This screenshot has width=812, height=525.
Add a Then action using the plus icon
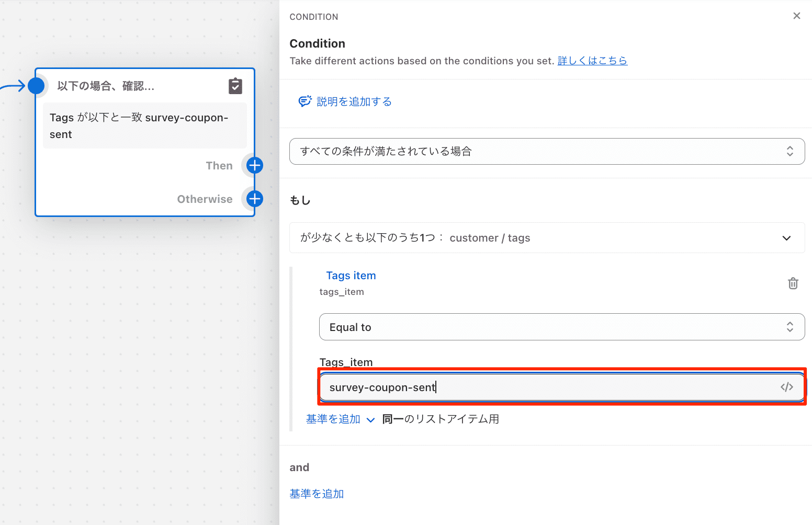point(254,165)
